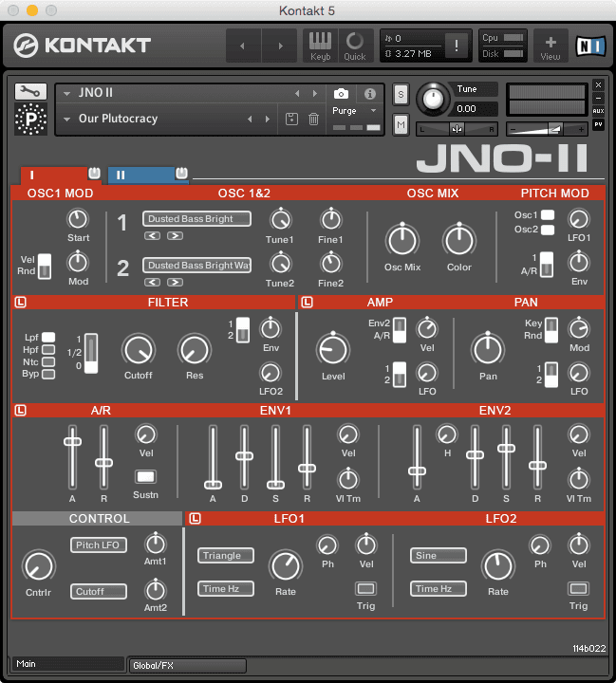616x683 pixels.
Task: Open the View plus icon
Action: 551,46
